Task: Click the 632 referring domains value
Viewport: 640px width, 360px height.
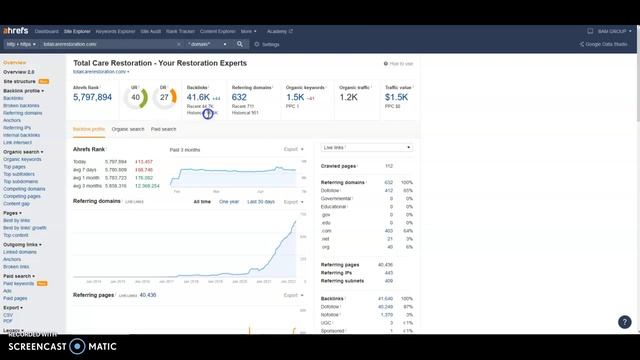Action: (239, 97)
